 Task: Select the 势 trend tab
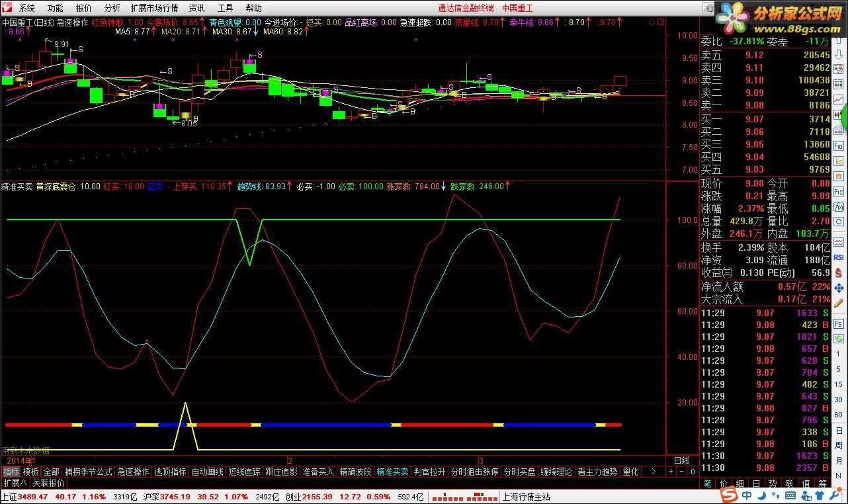[x=773, y=483]
